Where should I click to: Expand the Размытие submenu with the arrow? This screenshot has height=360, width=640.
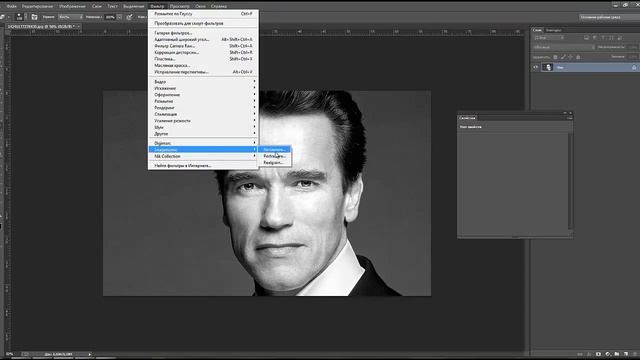pyautogui.click(x=203, y=101)
